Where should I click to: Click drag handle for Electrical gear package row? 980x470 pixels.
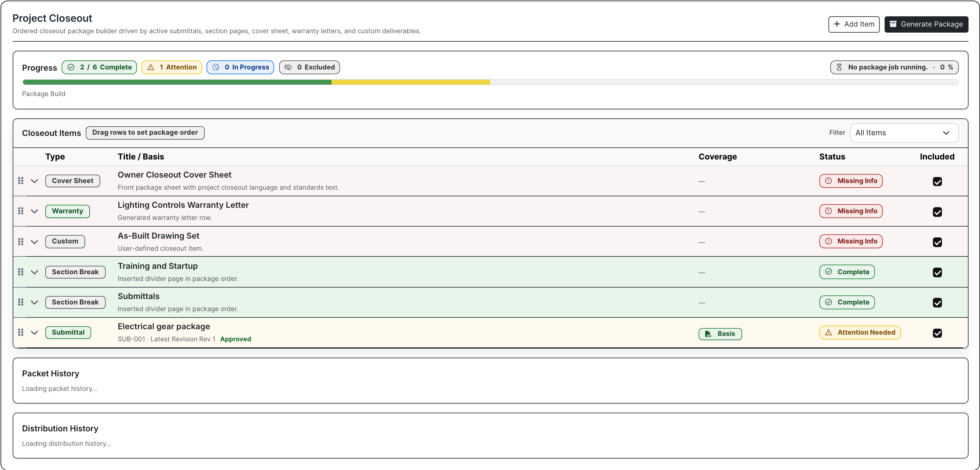[21, 332]
